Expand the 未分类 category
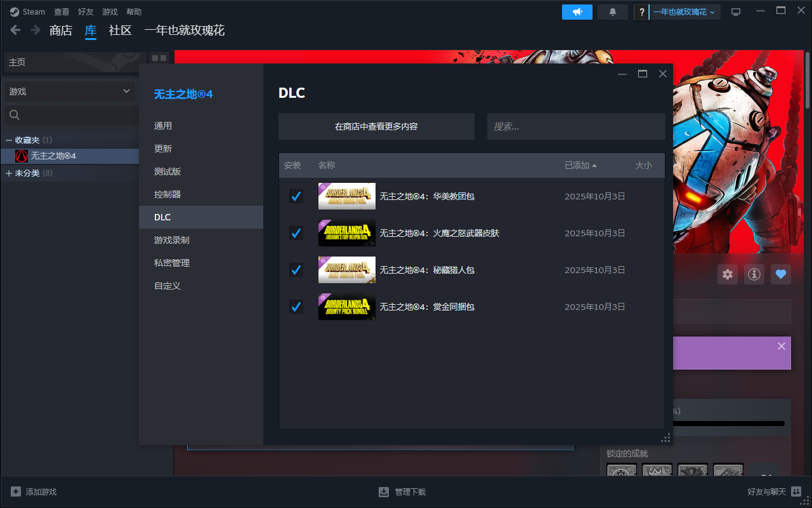812x508 pixels. pos(9,173)
